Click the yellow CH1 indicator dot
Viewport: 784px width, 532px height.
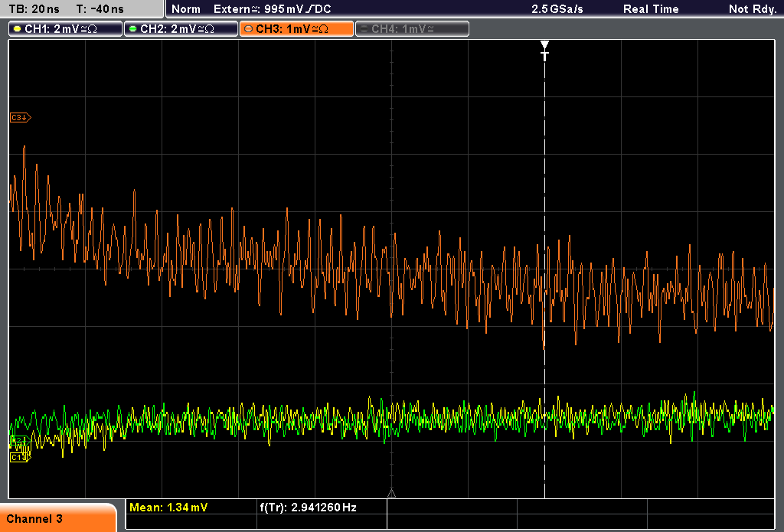[18, 29]
